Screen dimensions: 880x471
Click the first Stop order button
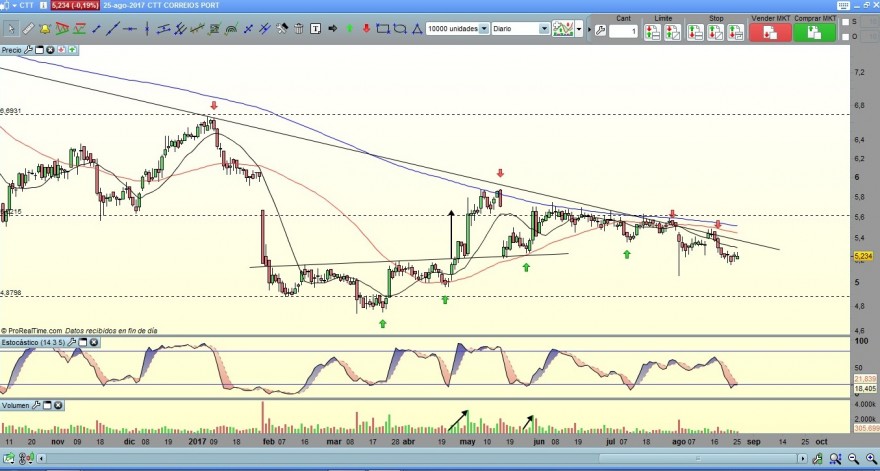695,32
